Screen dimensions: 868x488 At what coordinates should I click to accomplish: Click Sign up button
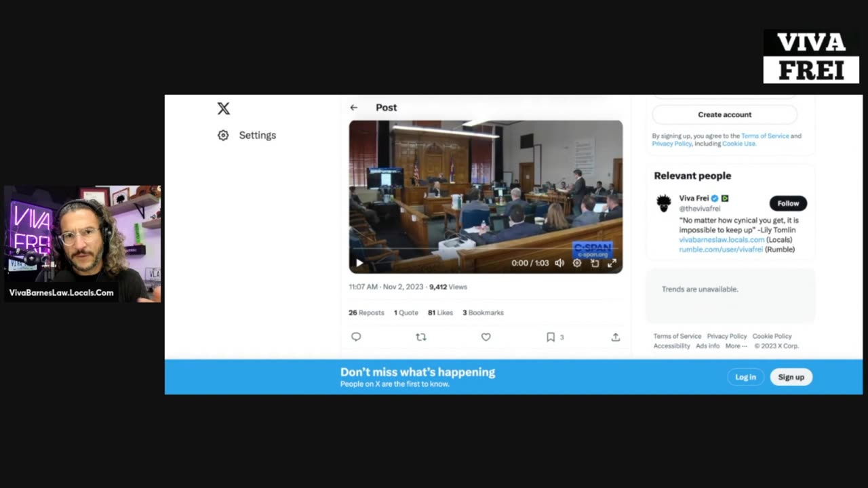791,378
